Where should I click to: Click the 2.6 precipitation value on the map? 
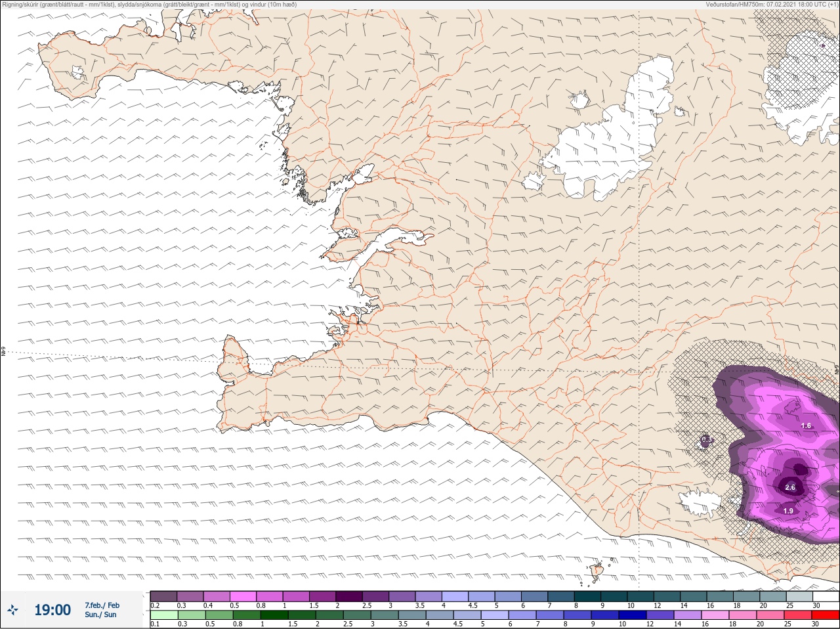790,487
